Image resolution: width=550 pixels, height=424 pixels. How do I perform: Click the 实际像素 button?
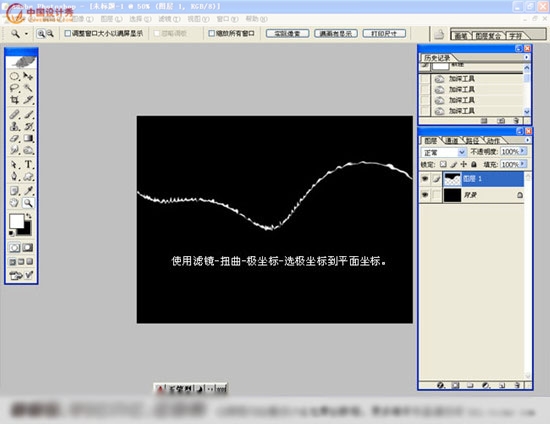[x=287, y=33]
